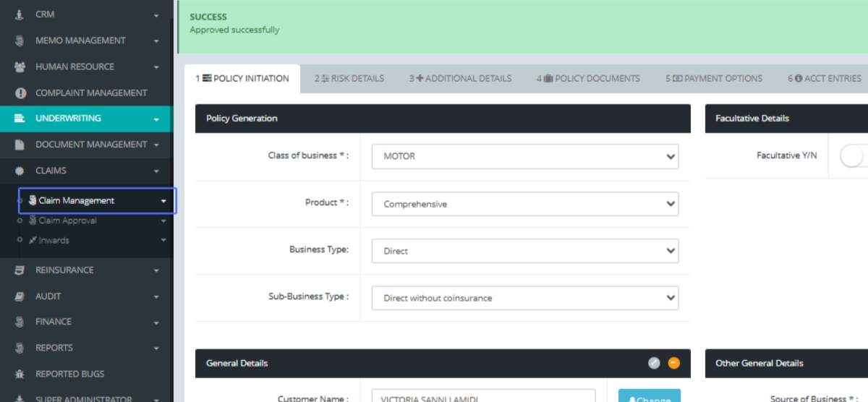Click the Document Management file icon
Image resolution: width=868 pixels, height=402 pixels.
(x=20, y=145)
